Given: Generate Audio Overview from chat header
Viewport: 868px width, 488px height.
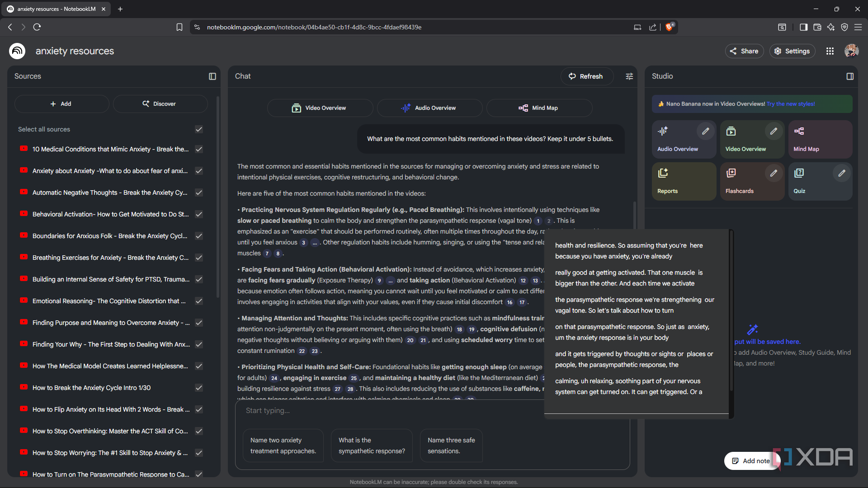Looking at the screenshot, I should click(429, 108).
